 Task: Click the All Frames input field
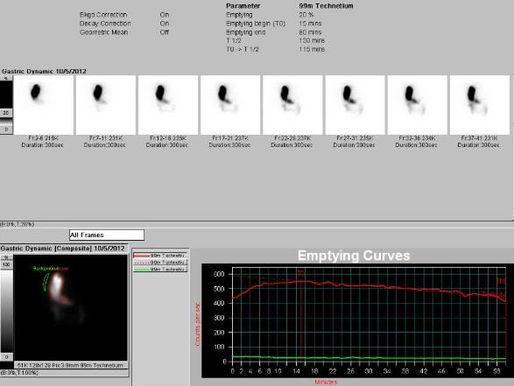pyautogui.click(x=107, y=235)
